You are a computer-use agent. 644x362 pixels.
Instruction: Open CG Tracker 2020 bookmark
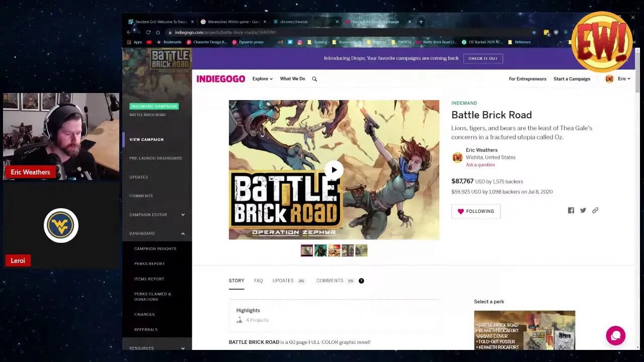click(x=482, y=42)
